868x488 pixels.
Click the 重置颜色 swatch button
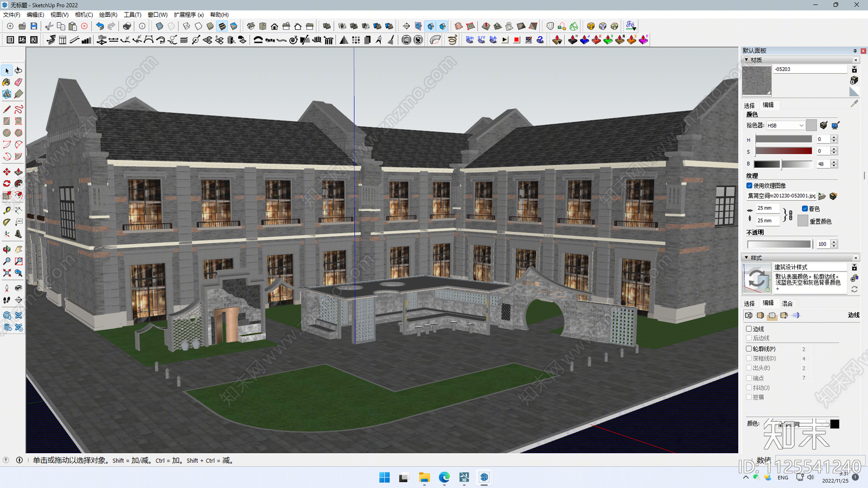coord(803,221)
